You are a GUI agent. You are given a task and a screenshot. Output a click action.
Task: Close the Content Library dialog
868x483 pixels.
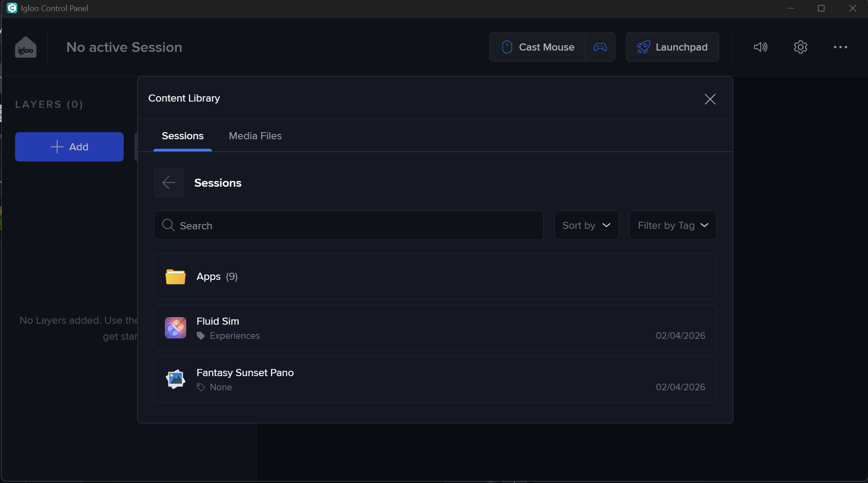[710, 99]
